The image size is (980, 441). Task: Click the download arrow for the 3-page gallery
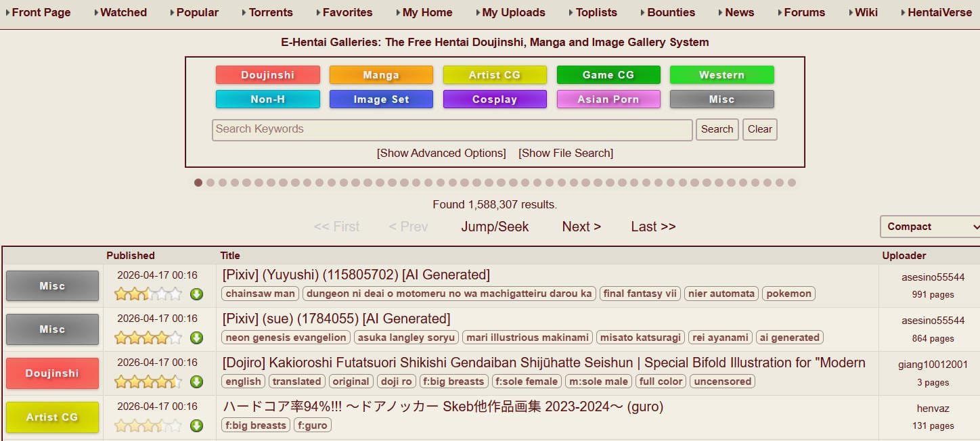click(x=196, y=382)
